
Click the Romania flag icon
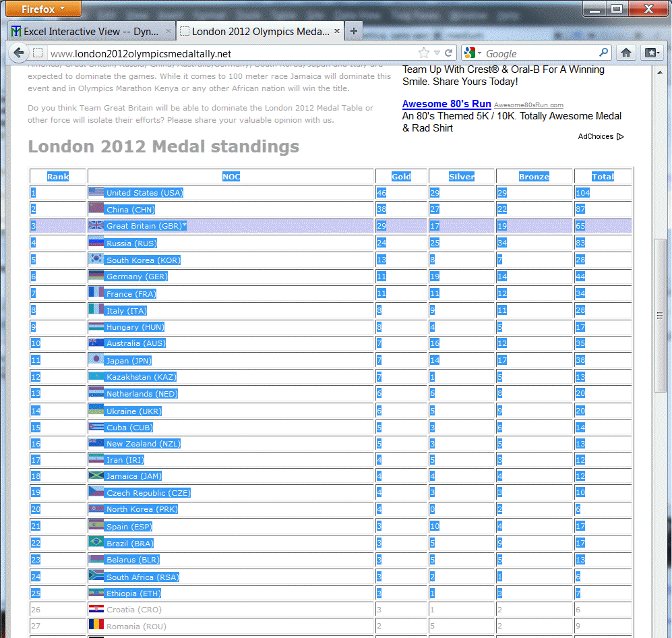[x=96, y=626]
